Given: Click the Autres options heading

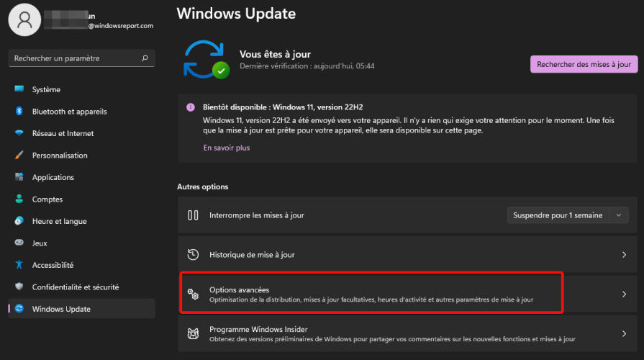Looking at the screenshot, I should [x=202, y=186].
